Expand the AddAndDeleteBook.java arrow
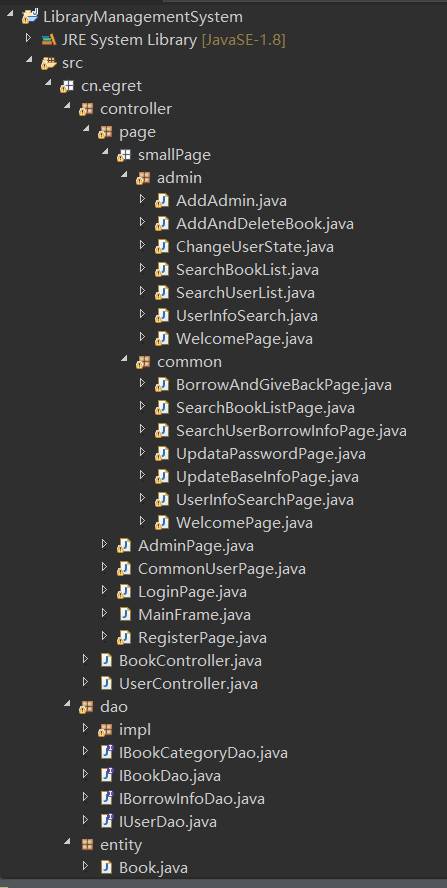The width and height of the screenshot is (447, 888). (143, 223)
